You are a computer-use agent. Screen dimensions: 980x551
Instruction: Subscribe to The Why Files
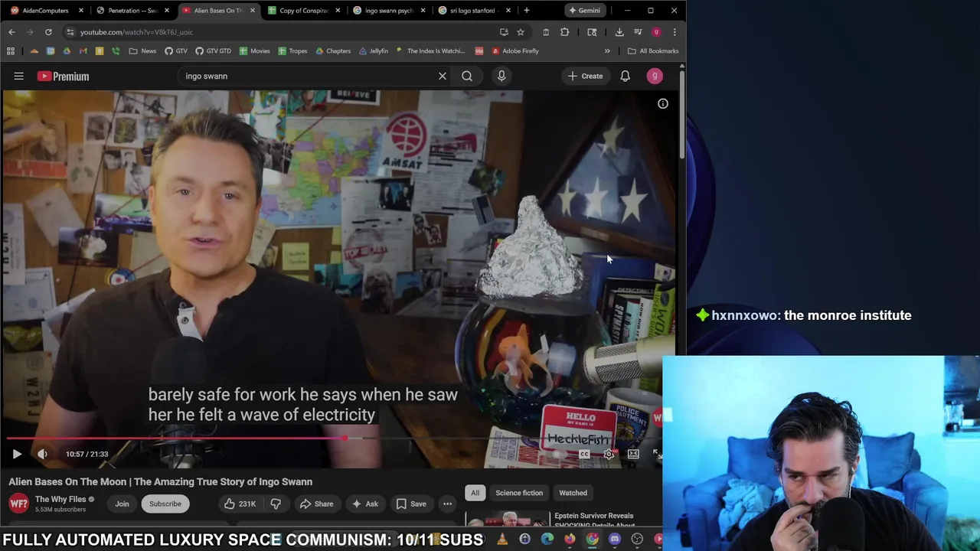tap(165, 504)
